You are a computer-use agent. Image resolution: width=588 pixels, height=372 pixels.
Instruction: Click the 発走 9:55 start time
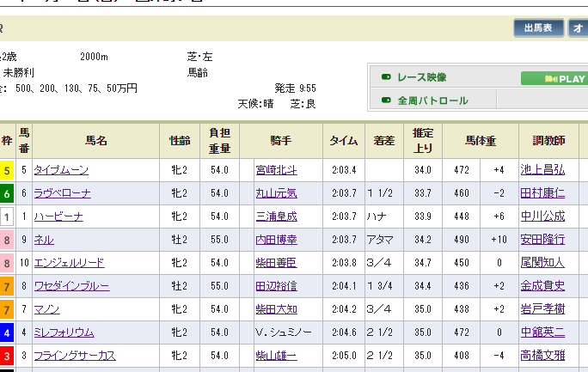296,88
